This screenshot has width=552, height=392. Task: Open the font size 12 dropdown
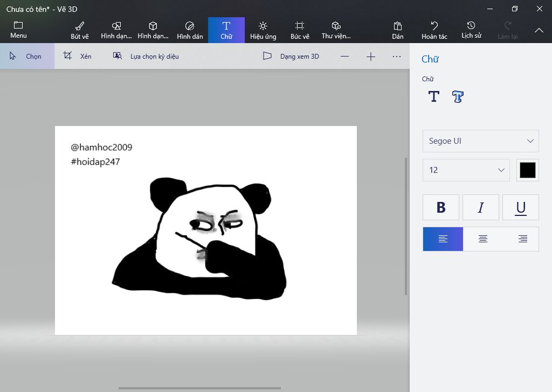tap(466, 170)
